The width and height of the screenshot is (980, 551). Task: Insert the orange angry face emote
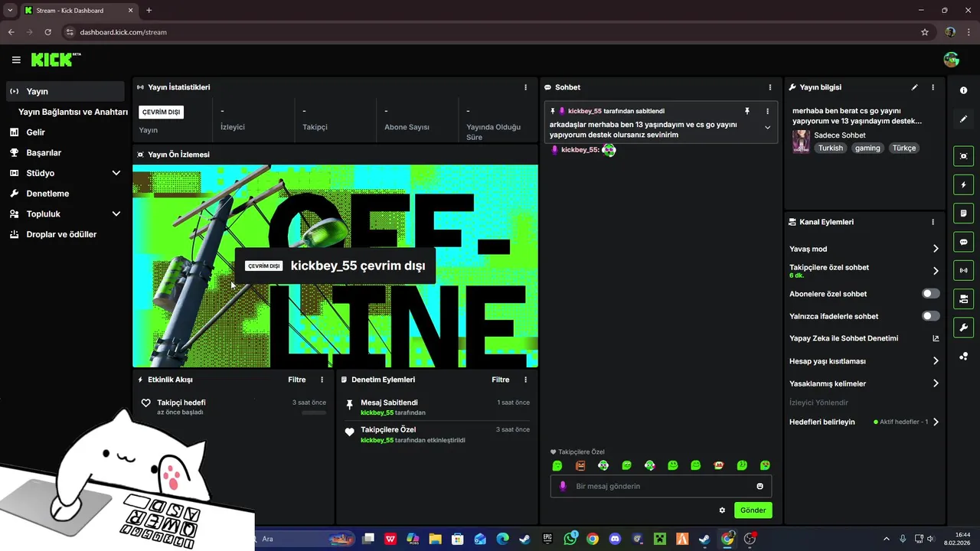click(580, 465)
